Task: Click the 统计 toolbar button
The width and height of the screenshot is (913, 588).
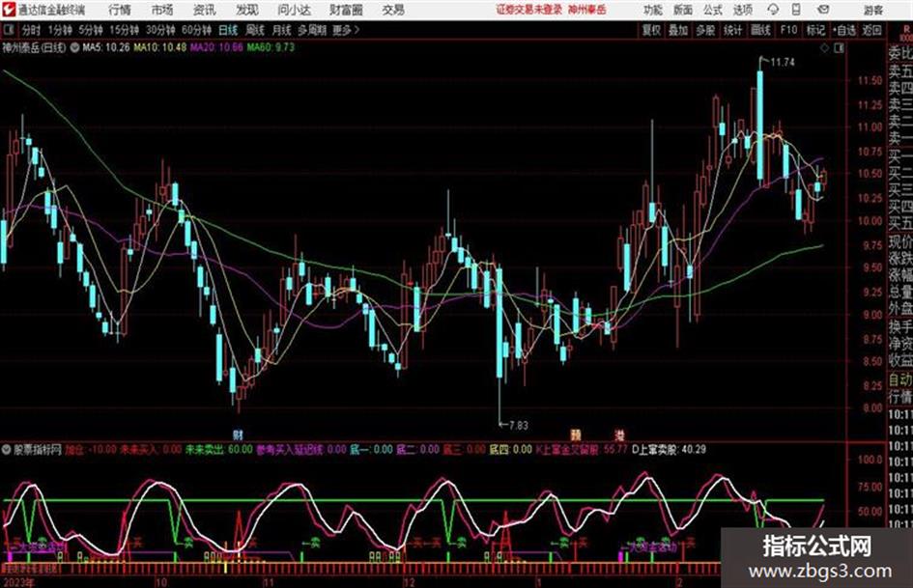Action: tap(733, 30)
